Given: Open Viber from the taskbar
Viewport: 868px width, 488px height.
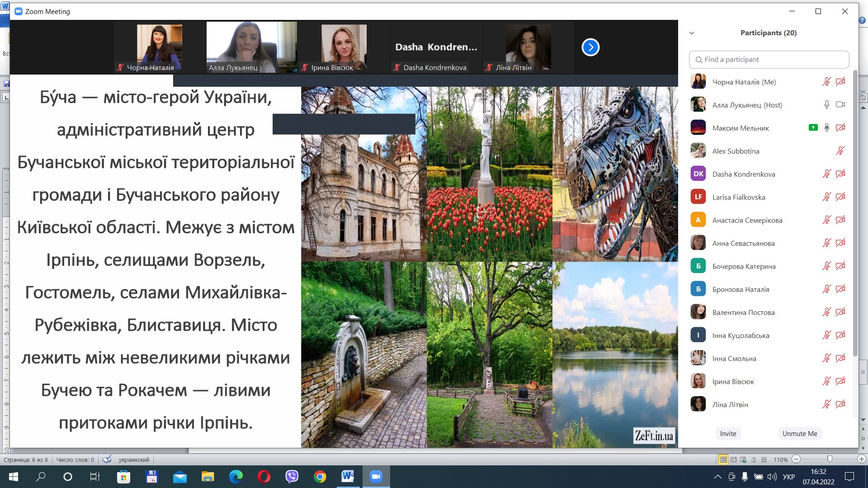Looking at the screenshot, I should click(x=292, y=477).
